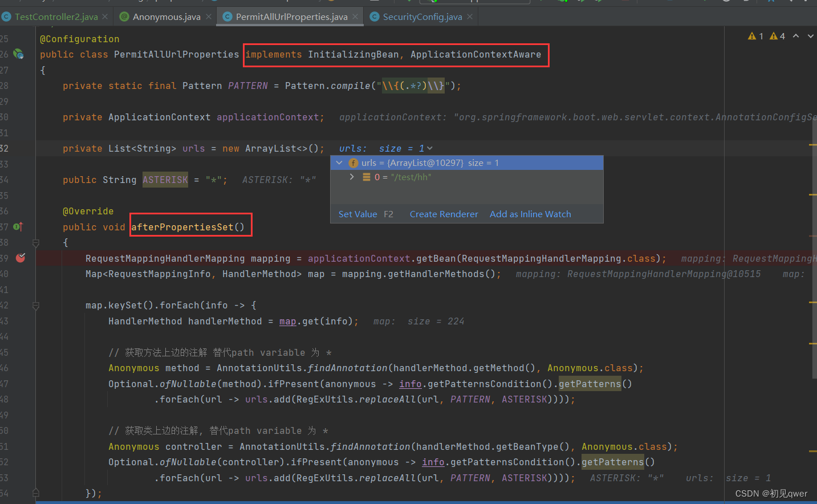817x504 pixels.
Task: Click highlighted getPatterns on line 47
Action: coord(590,384)
